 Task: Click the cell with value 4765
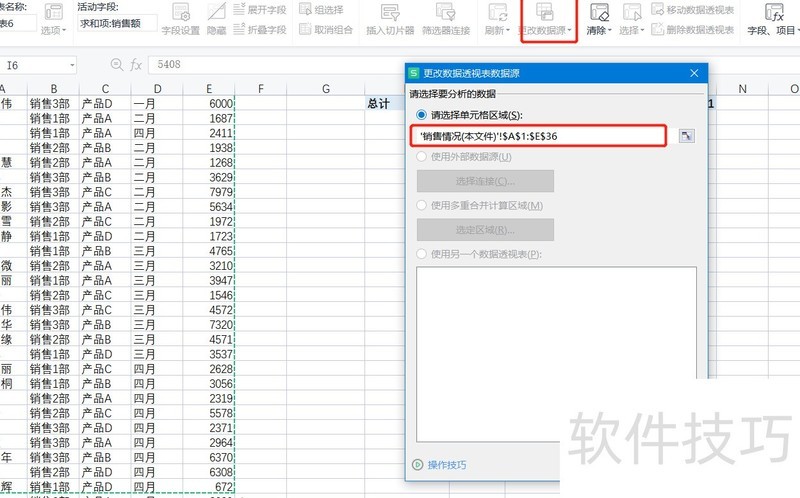tap(209, 251)
